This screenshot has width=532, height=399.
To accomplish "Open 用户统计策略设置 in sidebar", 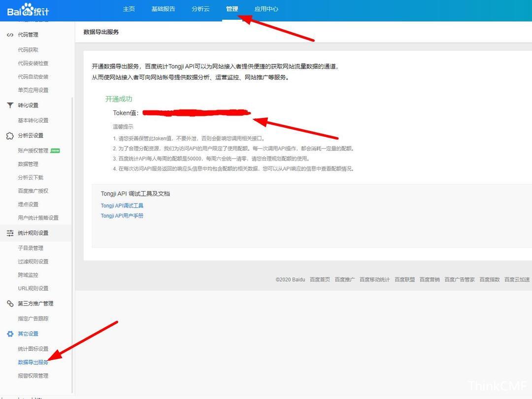I will tap(38, 218).
